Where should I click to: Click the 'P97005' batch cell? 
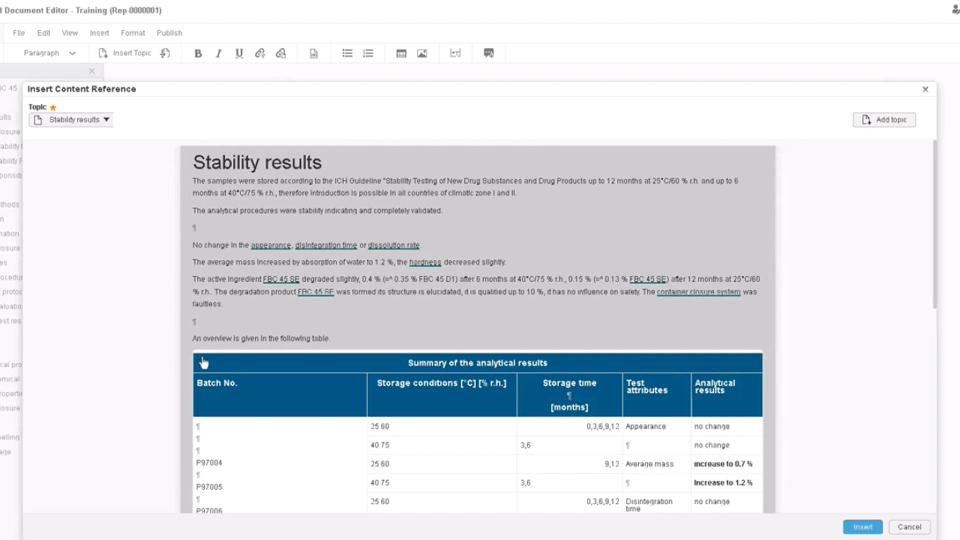(209, 487)
